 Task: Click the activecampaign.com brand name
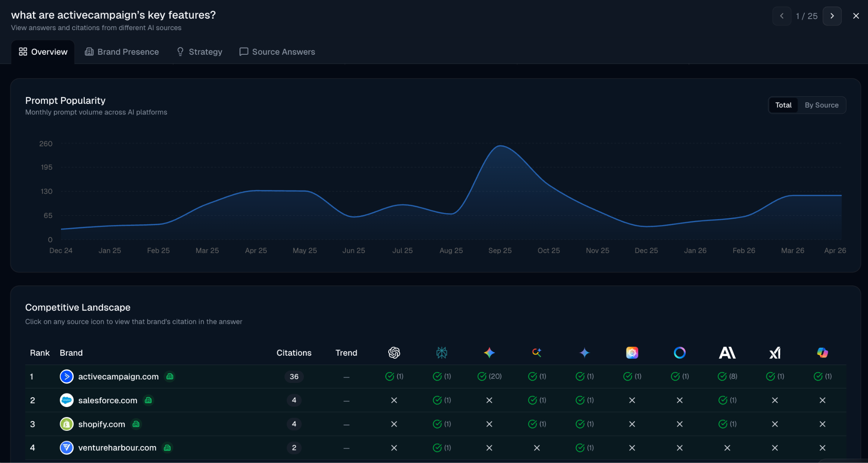pos(118,377)
